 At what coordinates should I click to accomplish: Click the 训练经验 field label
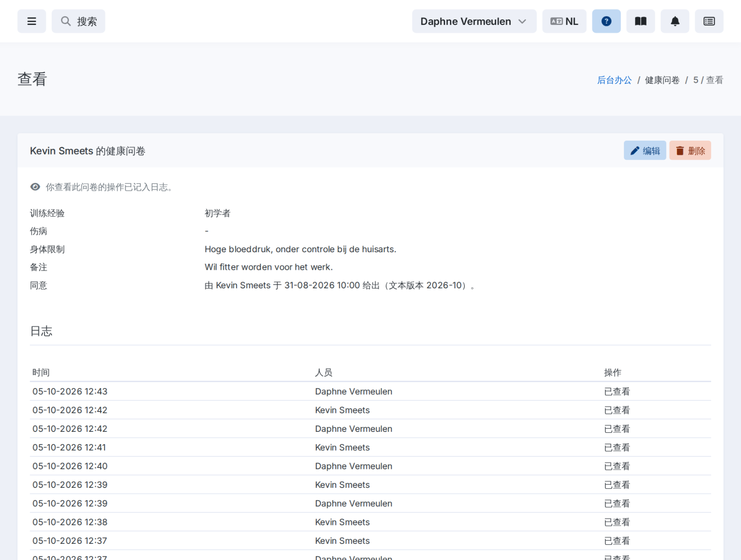[47, 213]
